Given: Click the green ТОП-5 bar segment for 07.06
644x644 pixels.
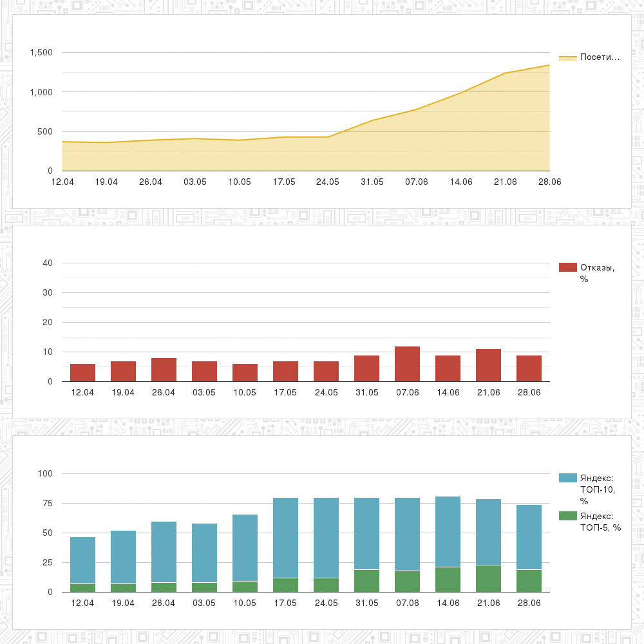Looking at the screenshot, I should click(x=408, y=582).
